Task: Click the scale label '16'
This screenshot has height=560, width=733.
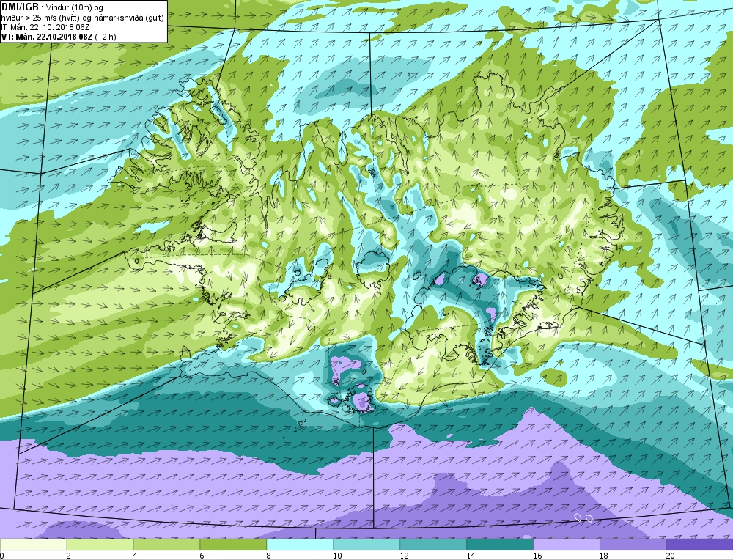Action: pyautogui.click(x=537, y=556)
